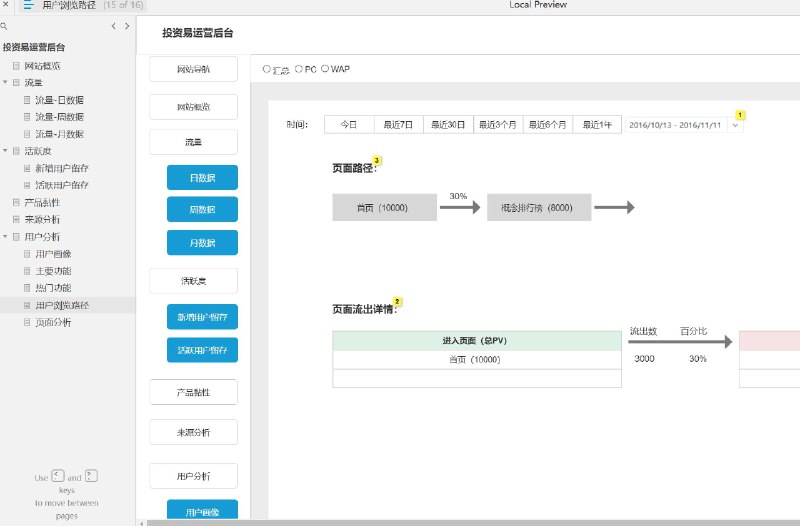Click the 网站导航 menu button
Screen dimensions: 800x526
193,69
